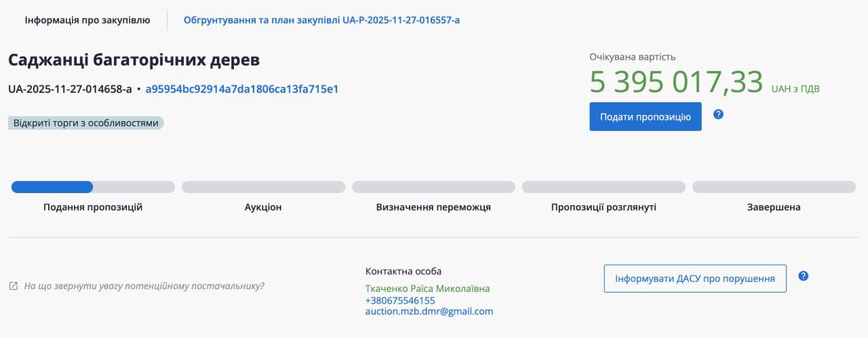868x338 pixels.
Task: Click the Відкриті торги з особливостями badge
Action: point(86,123)
